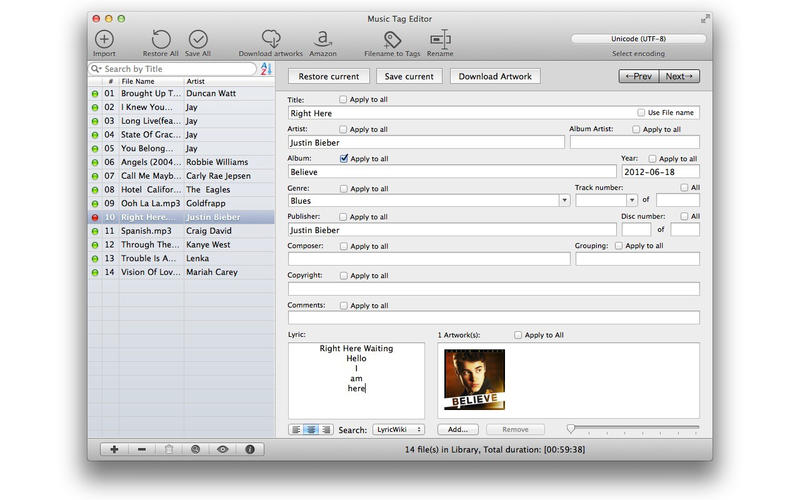
Task: Click the eye preview icon in bottom bar
Action: click(222, 449)
